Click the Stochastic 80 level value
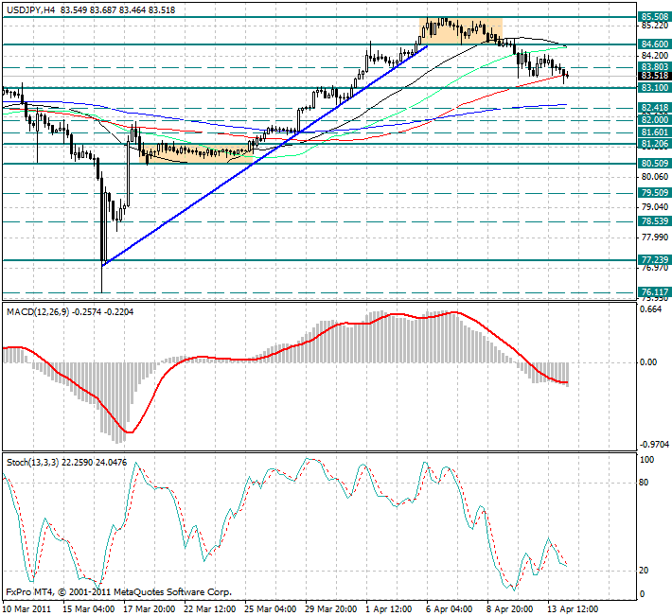The width and height of the screenshot is (672, 616). pyautogui.click(x=644, y=483)
